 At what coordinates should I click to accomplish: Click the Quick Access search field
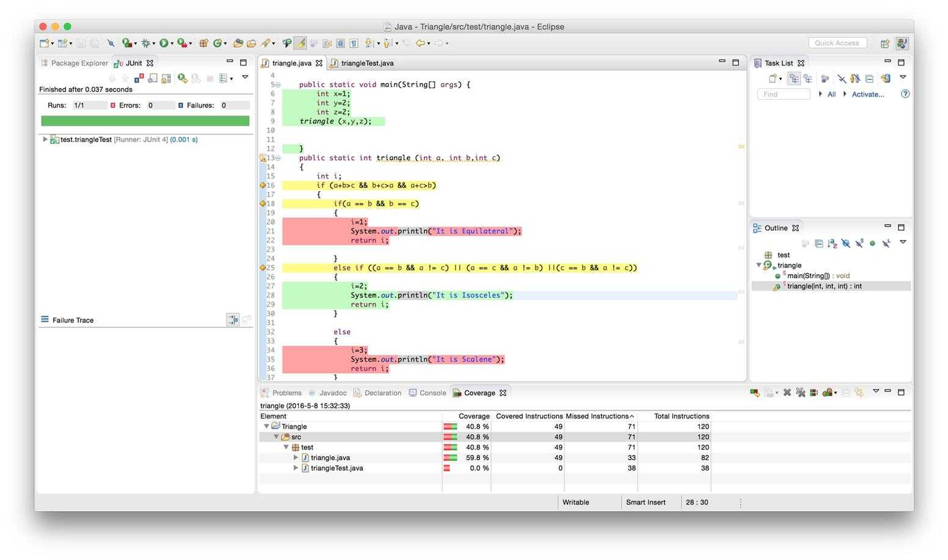click(x=837, y=43)
